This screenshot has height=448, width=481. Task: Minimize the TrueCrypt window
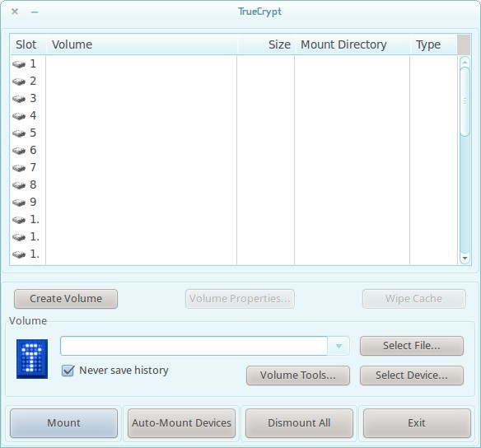[x=35, y=12]
